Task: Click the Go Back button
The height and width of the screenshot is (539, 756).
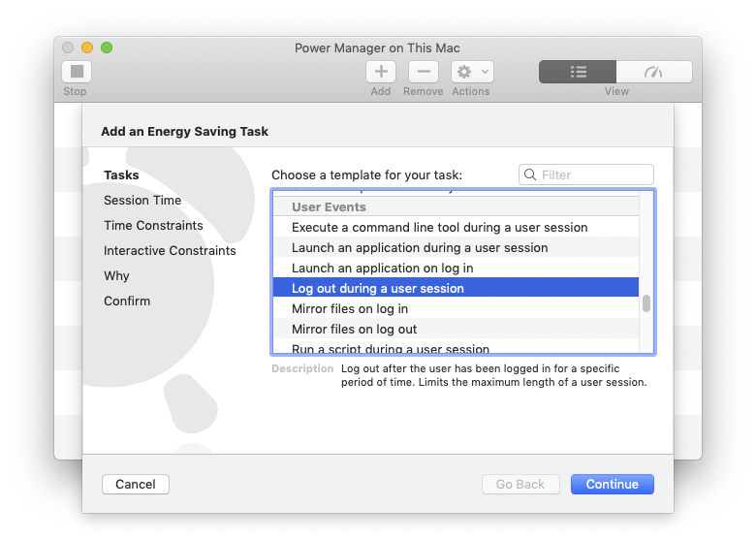Action: [520, 484]
